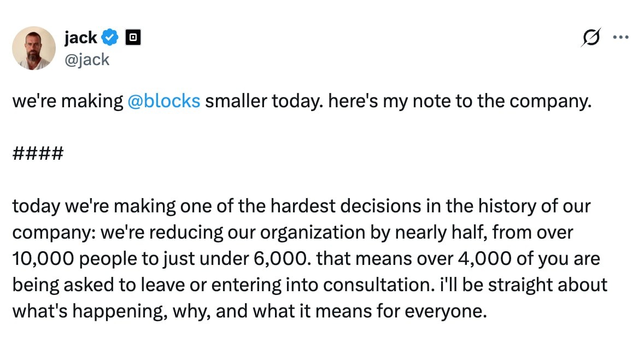Click the "####" separator line
This screenshot has width=644, height=347.
38,154
